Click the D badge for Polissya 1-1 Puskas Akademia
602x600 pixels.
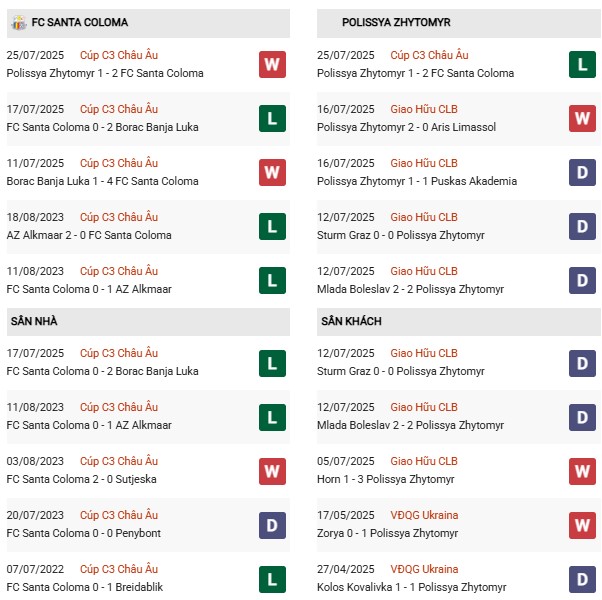[x=583, y=173]
